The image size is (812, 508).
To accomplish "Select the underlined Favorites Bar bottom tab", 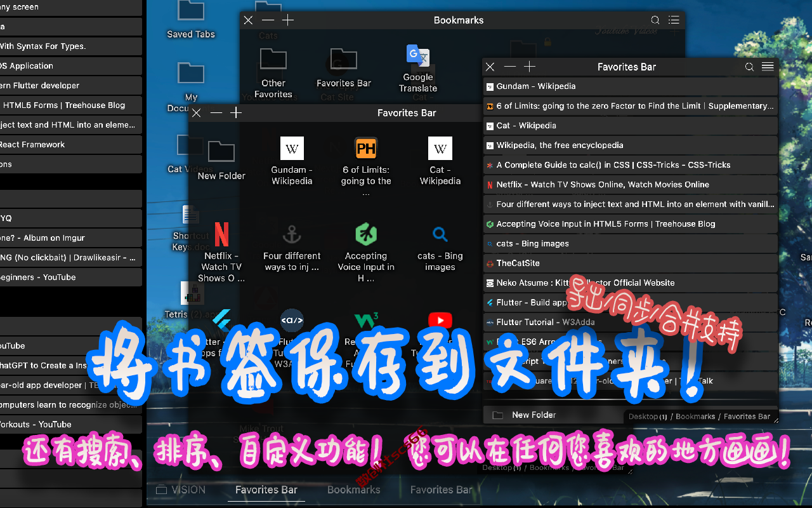I will click(266, 490).
